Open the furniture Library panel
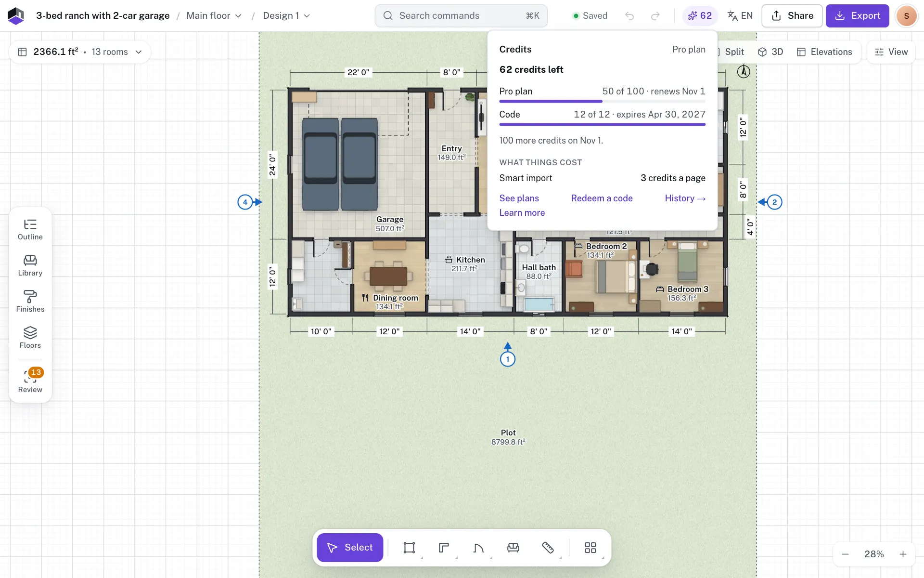Image resolution: width=924 pixels, height=578 pixels. point(30,266)
